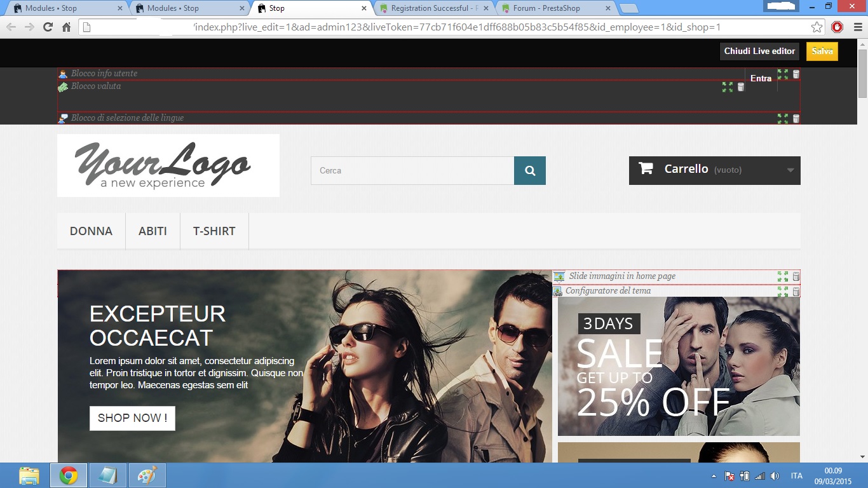The width and height of the screenshot is (868, 488).
Task: Click move arrows for Blocco info utente
Action: [783, 74]
